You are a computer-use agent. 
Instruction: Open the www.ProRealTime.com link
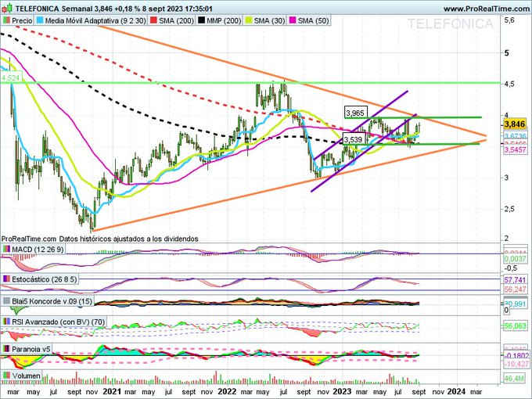coord(487,9)
